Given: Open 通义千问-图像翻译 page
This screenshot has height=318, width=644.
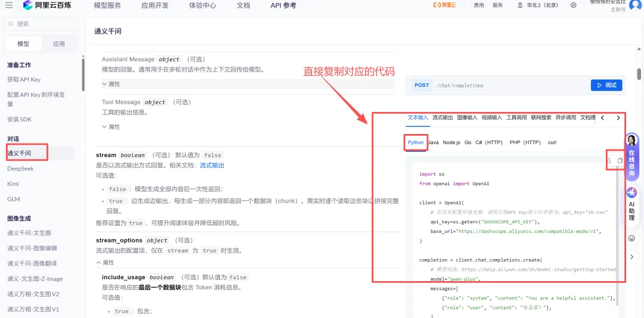Looking at the screenshot, I should coord(32,263).
